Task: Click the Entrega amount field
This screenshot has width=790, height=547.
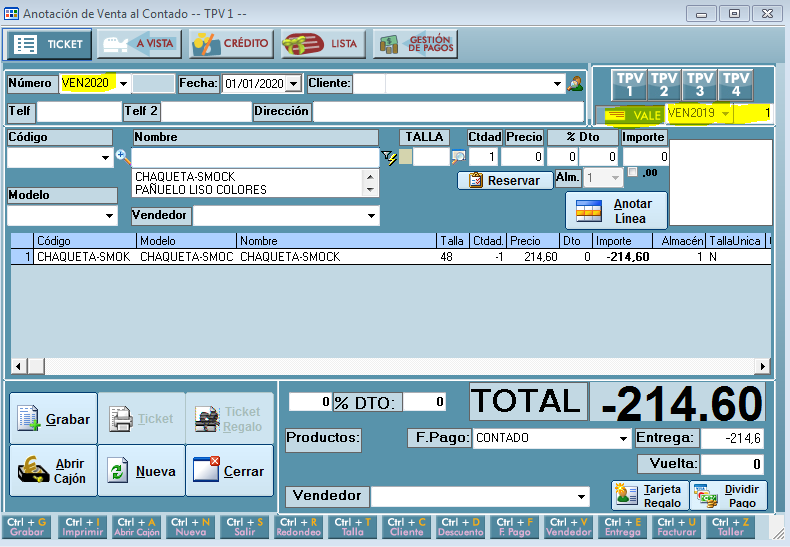Action: (x=733, y=438)
